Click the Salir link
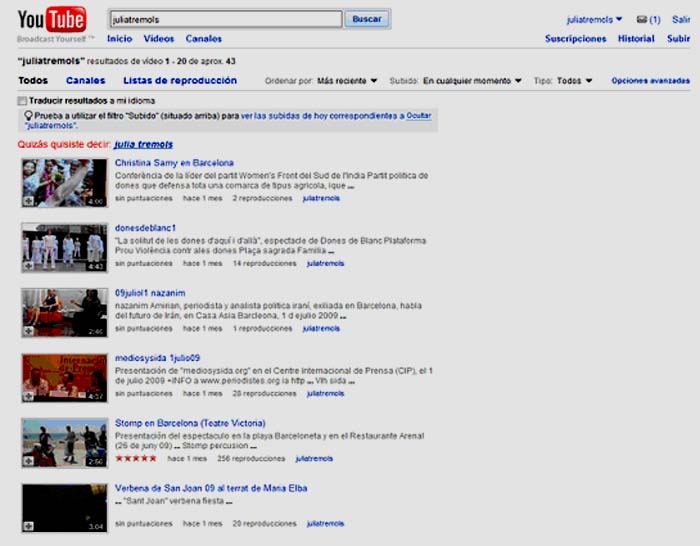The height and width of the screenshot is (546, 700). [681, 20]
